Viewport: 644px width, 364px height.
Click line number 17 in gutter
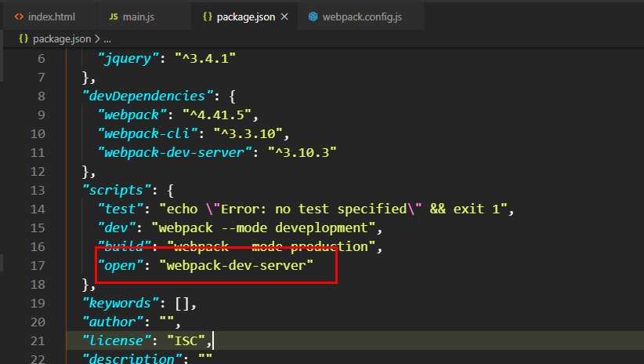point(38,266)
